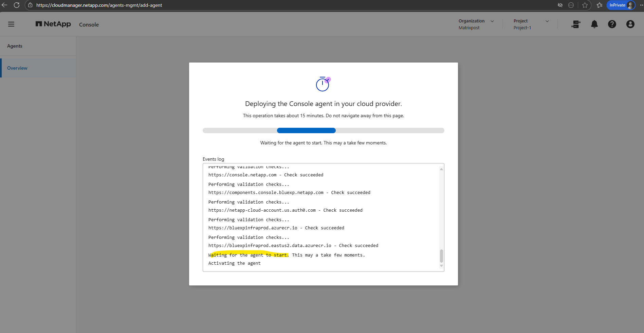Click the InPrivate profile button
The height and width of the screenshot is (333, 644).
[x=621, y=5]
